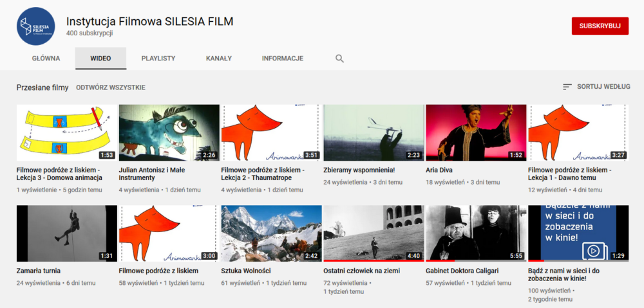Click '24 wyświetlenia • 3 dni temu' text

pyautogui.click(x=363, y=182)
